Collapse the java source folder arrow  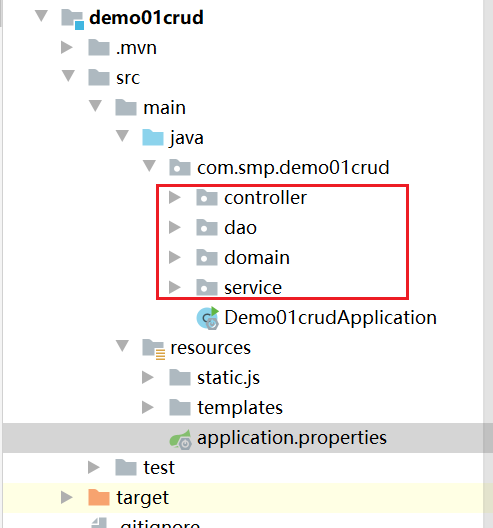pos(122,136)
